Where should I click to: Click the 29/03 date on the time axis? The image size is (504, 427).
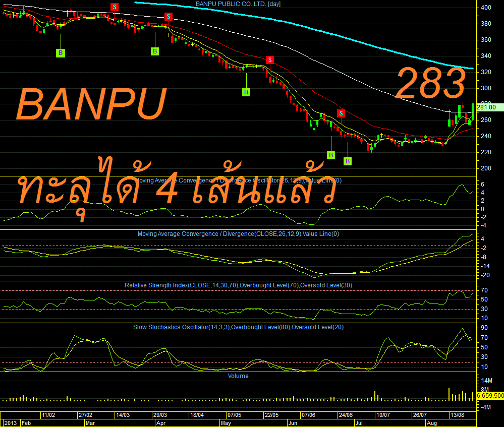tap(160, 415)
